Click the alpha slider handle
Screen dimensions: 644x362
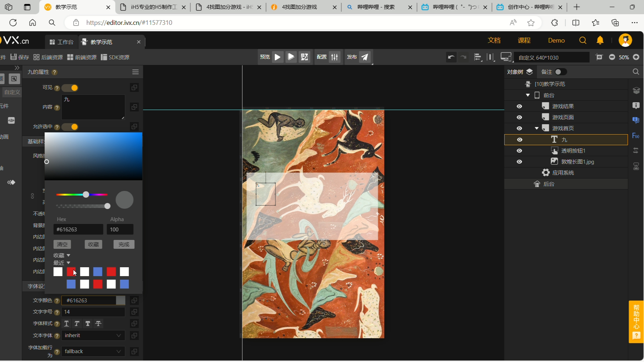107,206
